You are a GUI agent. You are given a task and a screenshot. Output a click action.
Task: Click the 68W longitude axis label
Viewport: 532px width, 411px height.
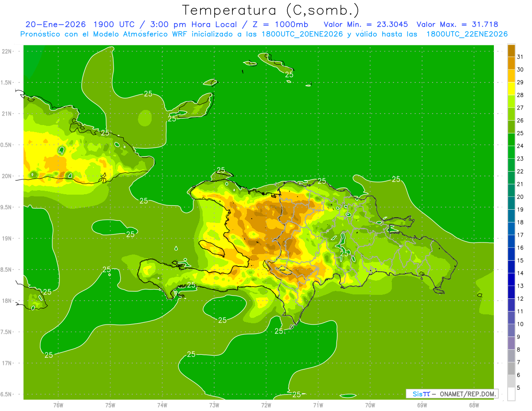pos(473,405)
